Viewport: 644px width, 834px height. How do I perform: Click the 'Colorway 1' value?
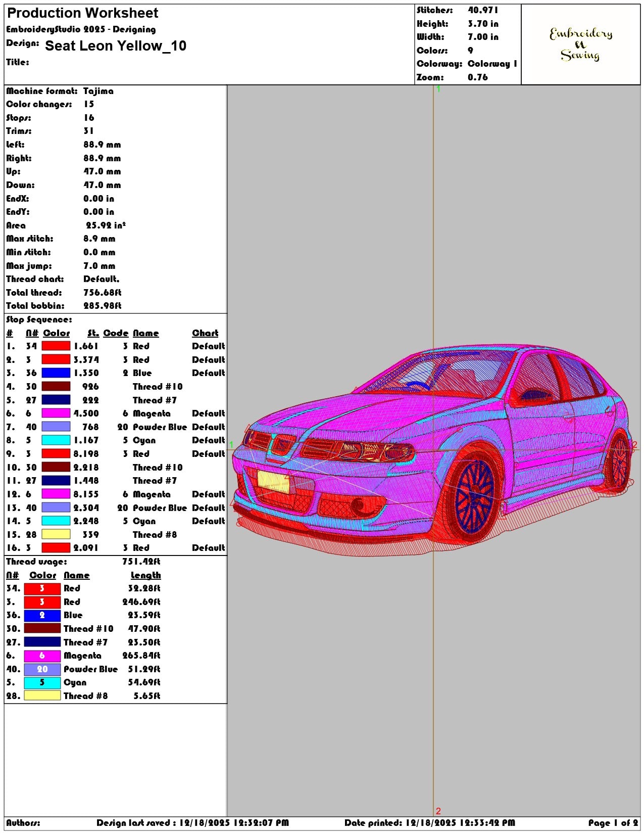(x=492, y=64)
